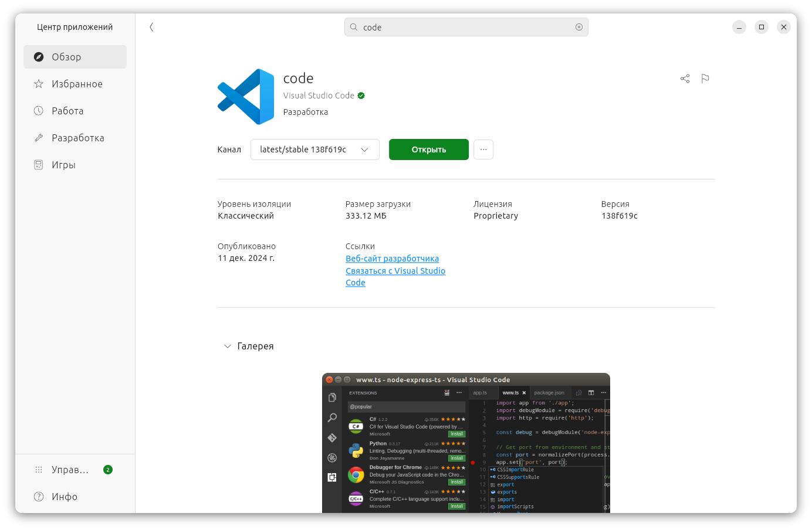Click the Visual Studio Code logo
The width and height of the screenshot is (812, 530).
[x=246, y=97]
